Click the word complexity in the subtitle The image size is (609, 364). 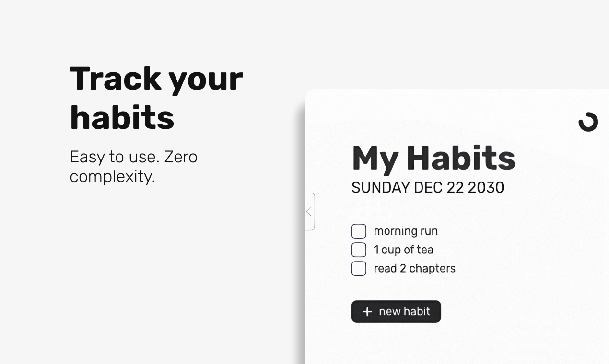[112, 176]
